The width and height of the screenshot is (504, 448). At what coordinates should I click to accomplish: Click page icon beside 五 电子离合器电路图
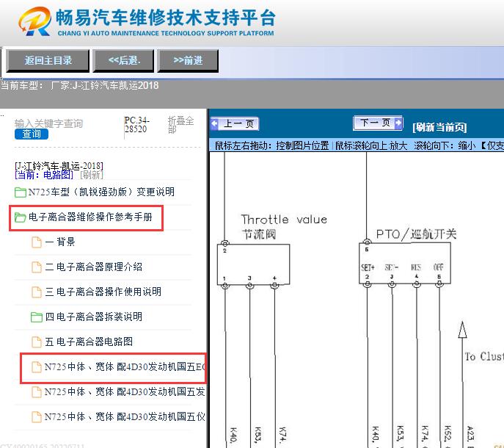click(x=37, y=342)
